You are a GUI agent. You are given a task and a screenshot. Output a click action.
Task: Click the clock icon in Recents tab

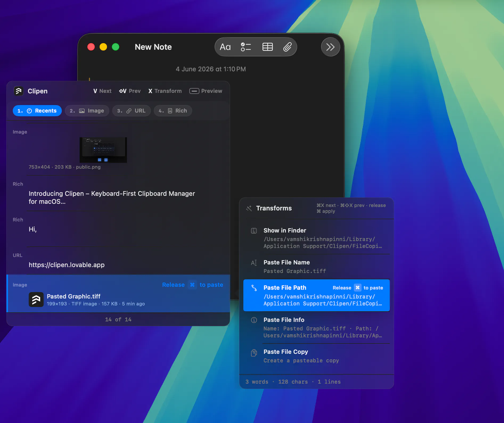tap(29, 111)
